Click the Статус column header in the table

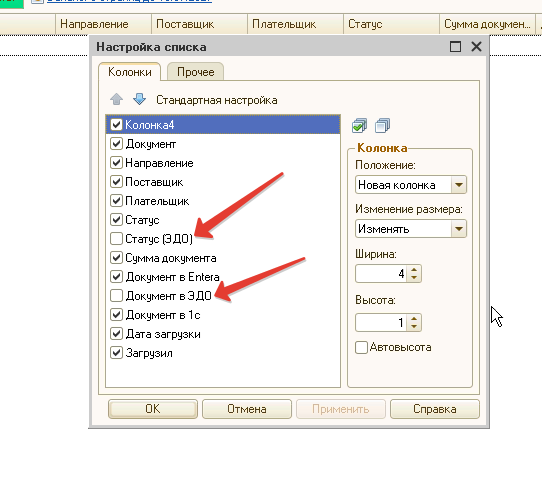coord(391,24)
